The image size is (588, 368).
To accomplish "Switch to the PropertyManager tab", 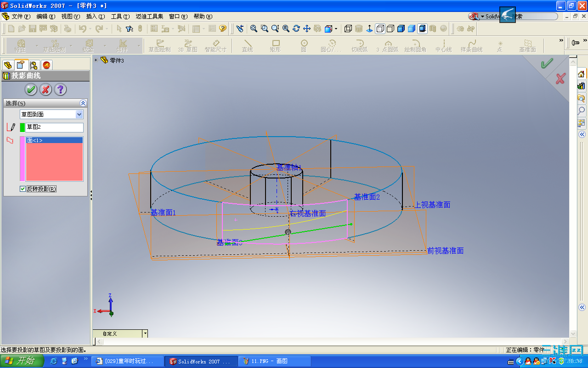I will (x=21, y=65).
